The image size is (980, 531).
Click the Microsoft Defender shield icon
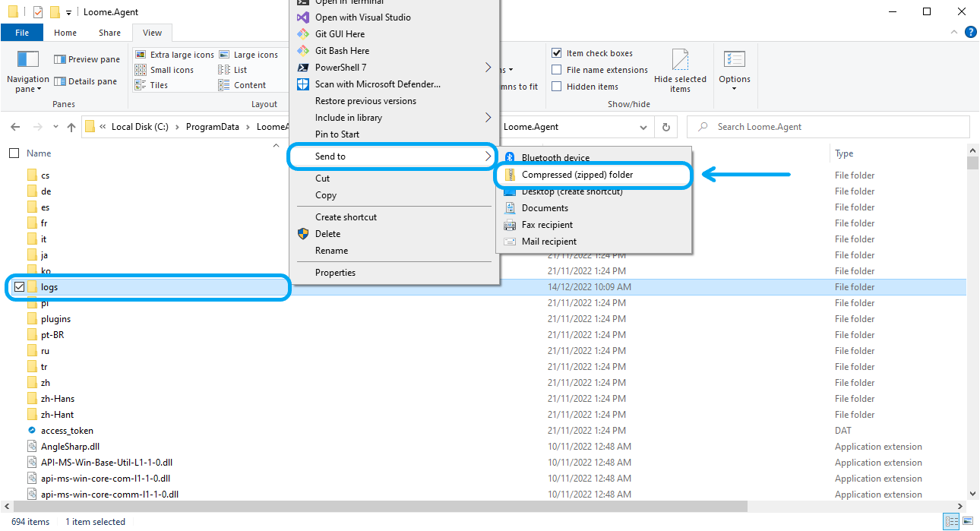pyautogui.click(x=302, y=84)
